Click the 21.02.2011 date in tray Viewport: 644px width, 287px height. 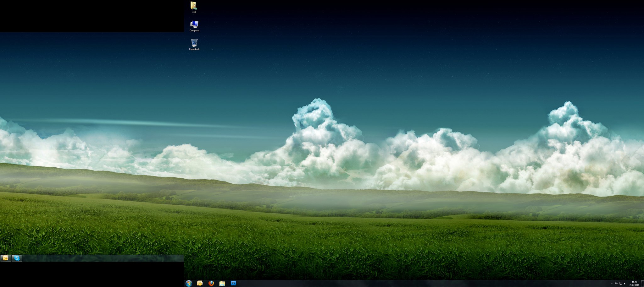[x=634, y=285]
